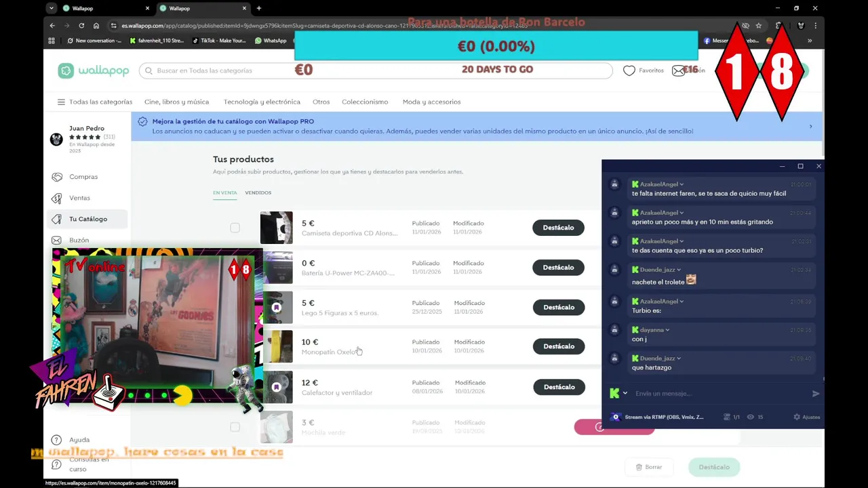Open the TikTok bookmark

pyautogui.click(x=219, y=41)
